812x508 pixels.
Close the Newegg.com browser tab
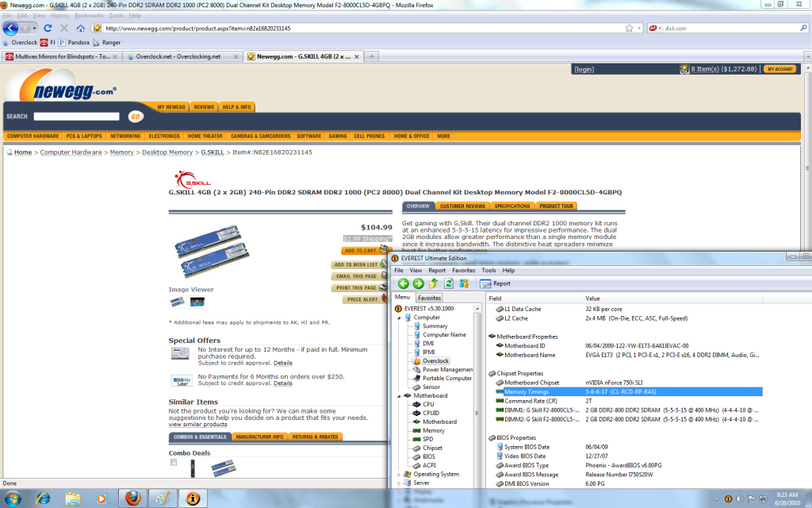[356, 56]
